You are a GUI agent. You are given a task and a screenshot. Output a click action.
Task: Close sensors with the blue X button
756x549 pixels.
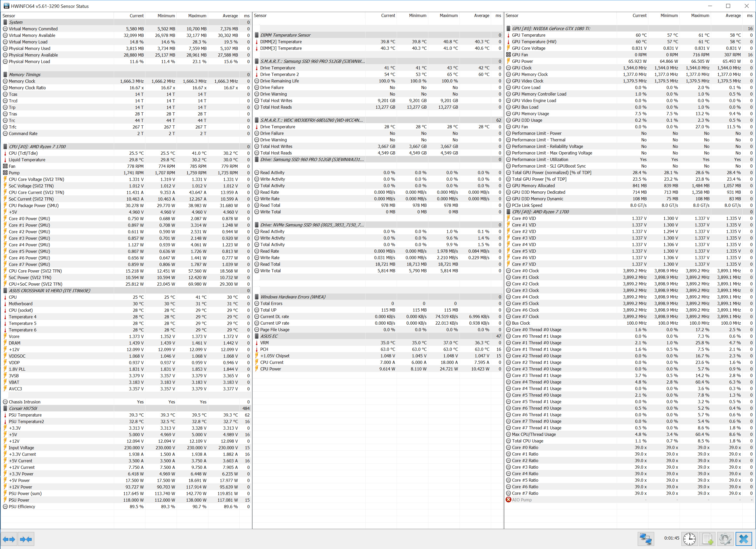(x=744, y=539)
